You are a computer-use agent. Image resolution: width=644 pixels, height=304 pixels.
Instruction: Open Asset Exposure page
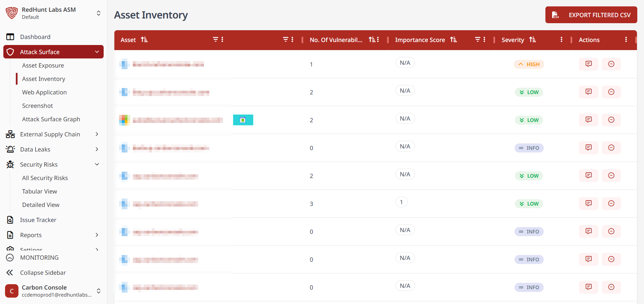[43, 66]
